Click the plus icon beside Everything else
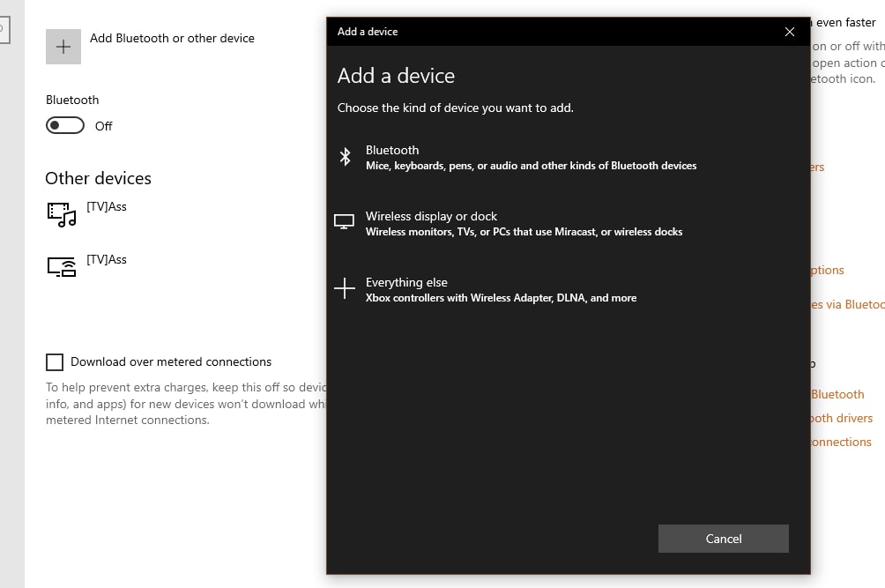Viewport: 885px width, 588px height. [x=345, y=288]
